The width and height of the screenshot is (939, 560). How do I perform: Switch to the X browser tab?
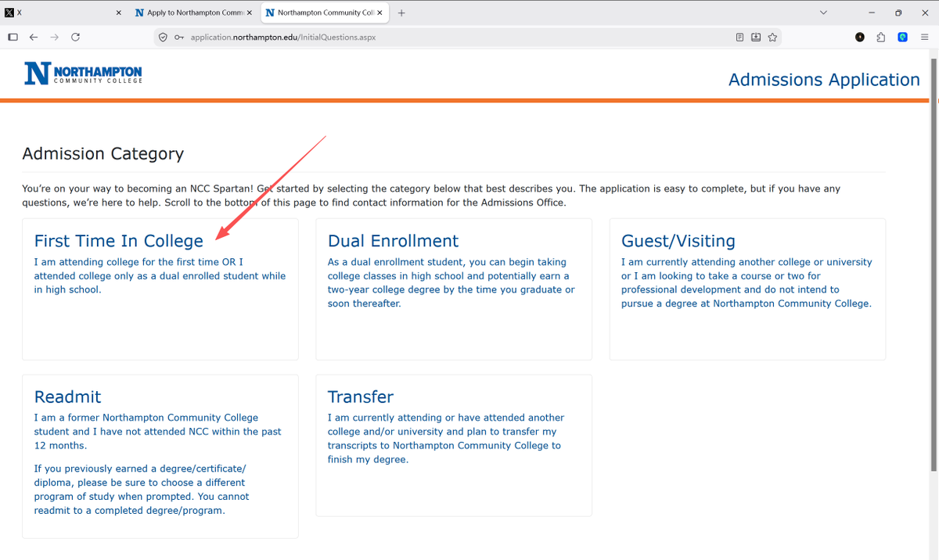pyautogui.click(x=63, y=13)
